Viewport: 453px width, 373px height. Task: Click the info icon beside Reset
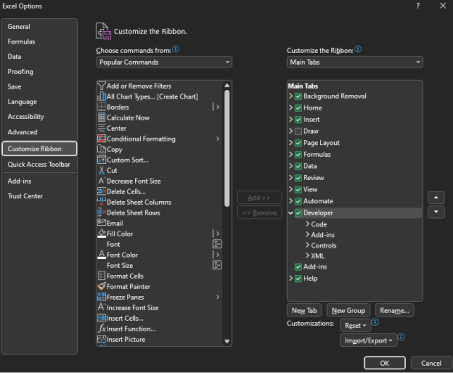tap(375, 322)
